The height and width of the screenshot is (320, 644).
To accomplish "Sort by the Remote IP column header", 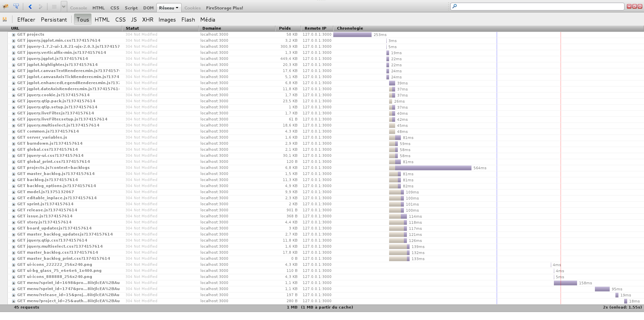I will coord(317,28).
